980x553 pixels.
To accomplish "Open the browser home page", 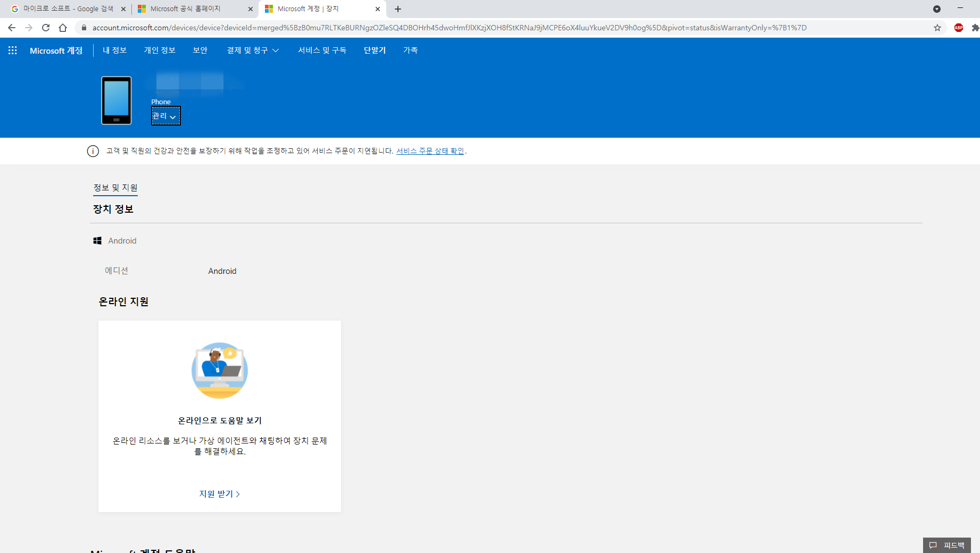I will (x=63, y=28).
